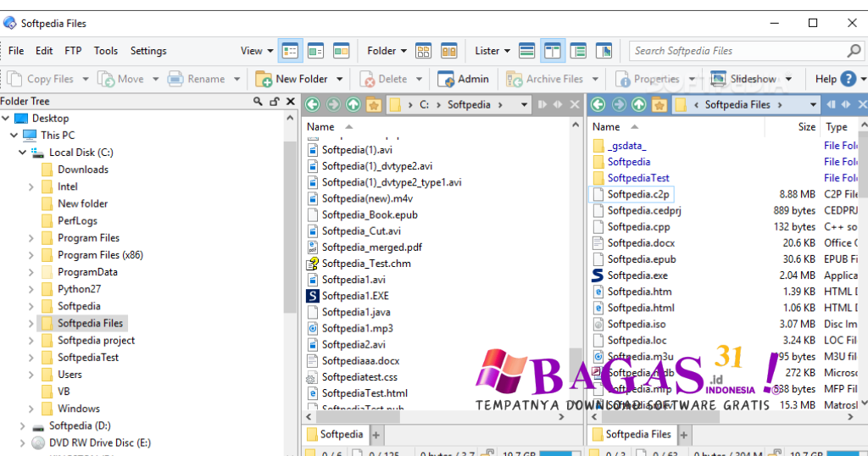
Task: Toggle the highlighted first view mode button
Action: (x=290, y=51)
